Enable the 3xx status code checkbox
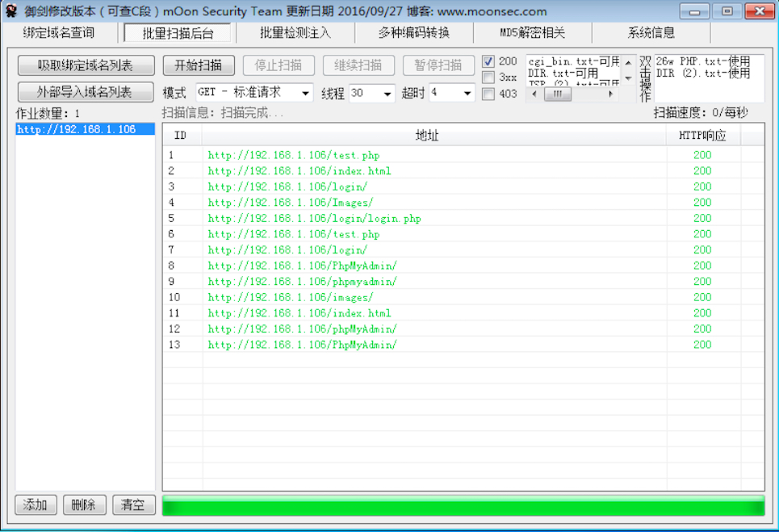The width and height of the screenshot is (779, 532). (488, 77)
